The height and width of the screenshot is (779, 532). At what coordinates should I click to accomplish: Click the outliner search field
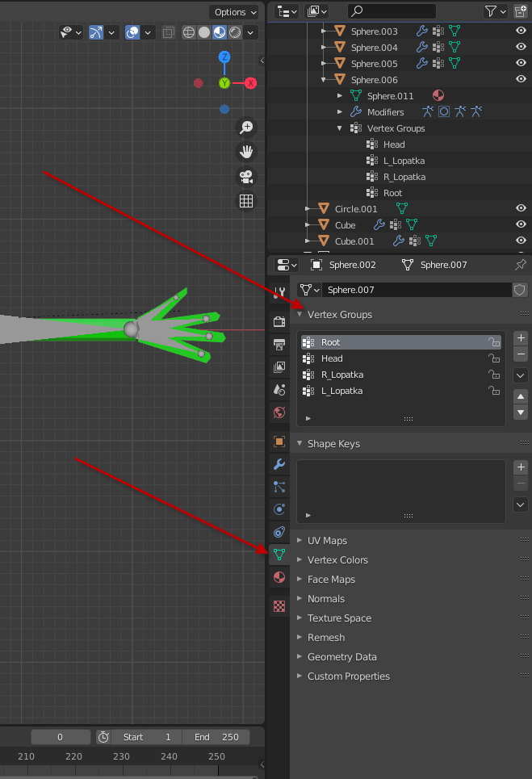point(392,11)
